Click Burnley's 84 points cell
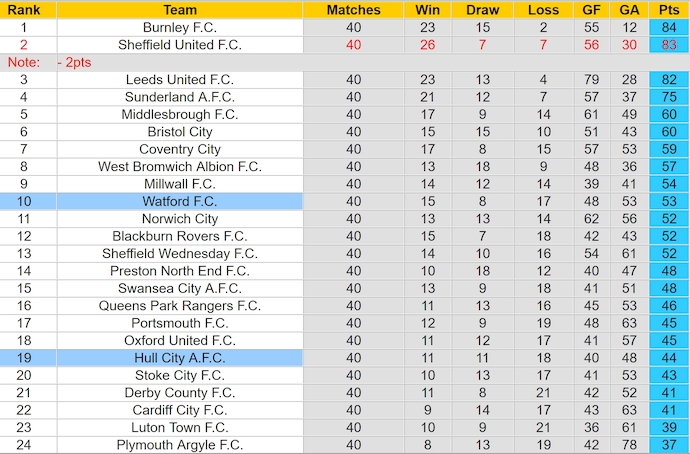690x454 pixels. pyautogui.click(x=668, y=27)
